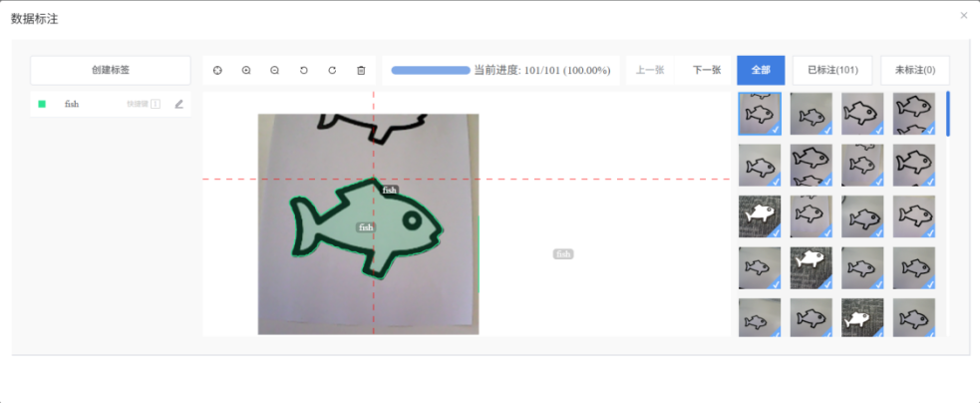The image size is (980, 404).
Task: Close the 数据标注 dialog
Action: [x=963, y=16]
